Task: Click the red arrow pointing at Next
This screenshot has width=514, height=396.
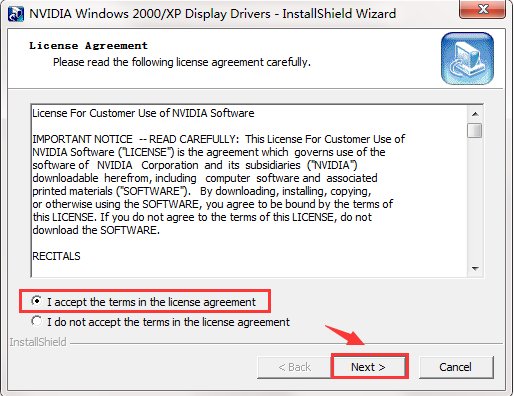Action: coord(346,335)
